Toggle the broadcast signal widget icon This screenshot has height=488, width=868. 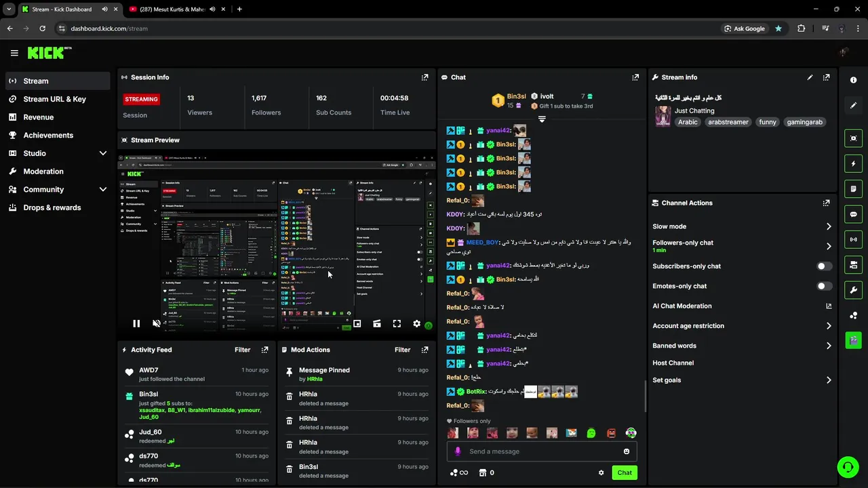(x=853, y=239)
